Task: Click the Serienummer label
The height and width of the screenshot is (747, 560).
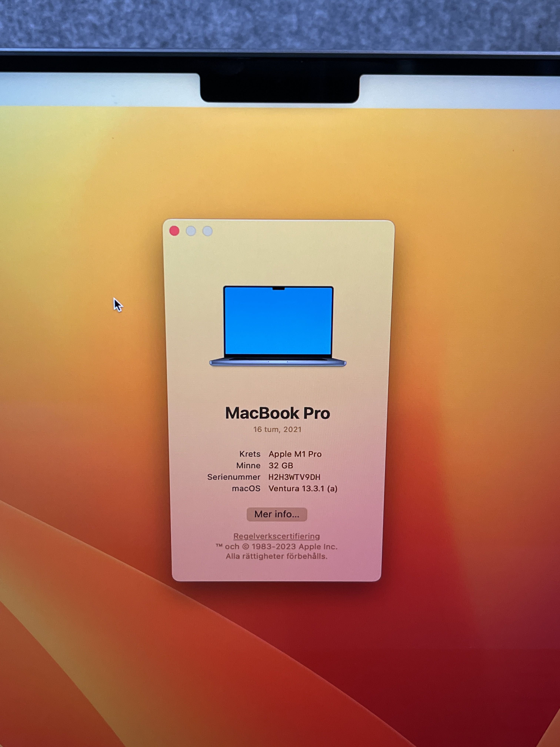Action: click(x=234, y=477)
